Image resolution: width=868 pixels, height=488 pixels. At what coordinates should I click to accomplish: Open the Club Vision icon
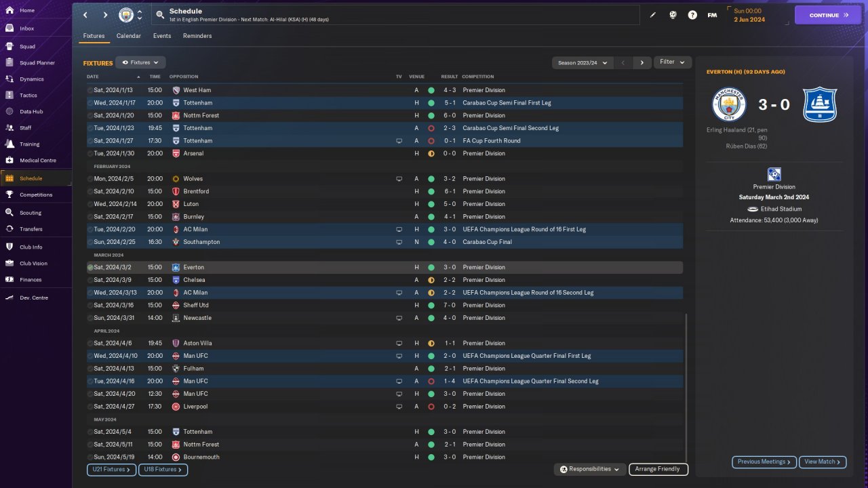tap(9, 264)
